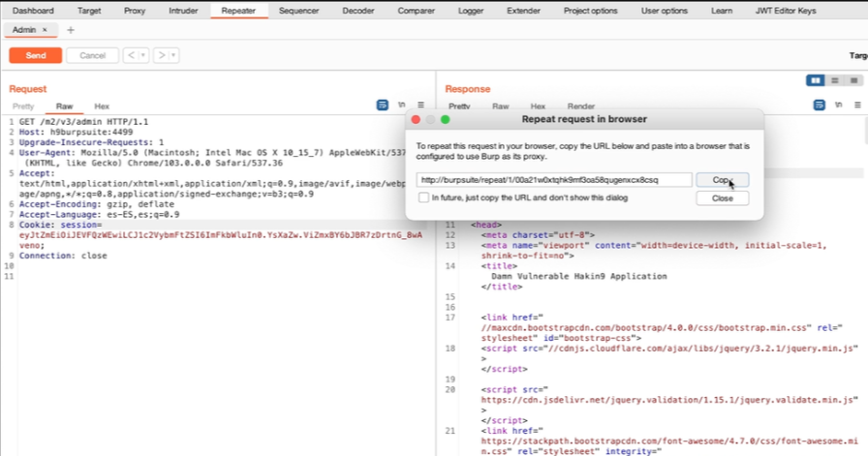The height and width of the screenshot is (456, 868).
Task: Click the orange Send button
Action: 36,55
